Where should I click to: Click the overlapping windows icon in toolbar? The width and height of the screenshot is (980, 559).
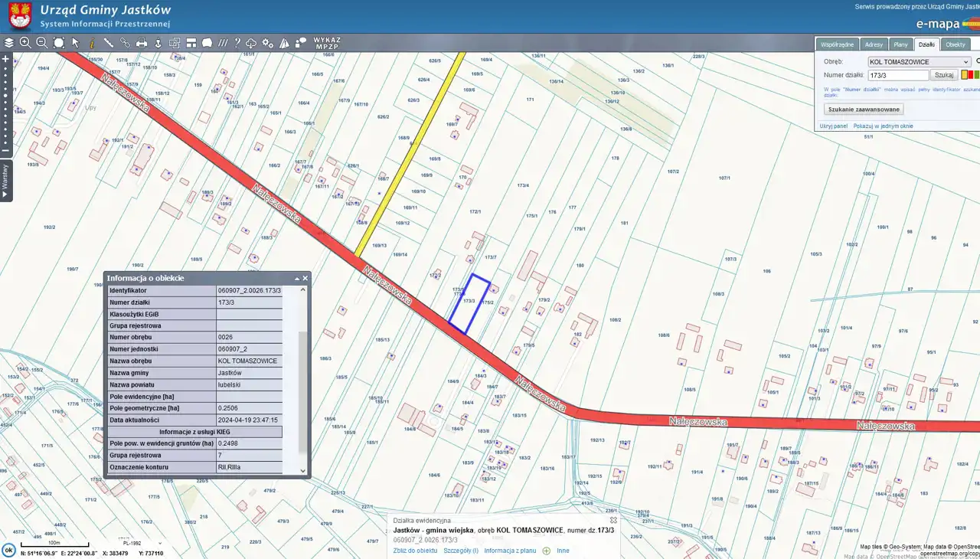pyautogui.click(x=175, y=43)
